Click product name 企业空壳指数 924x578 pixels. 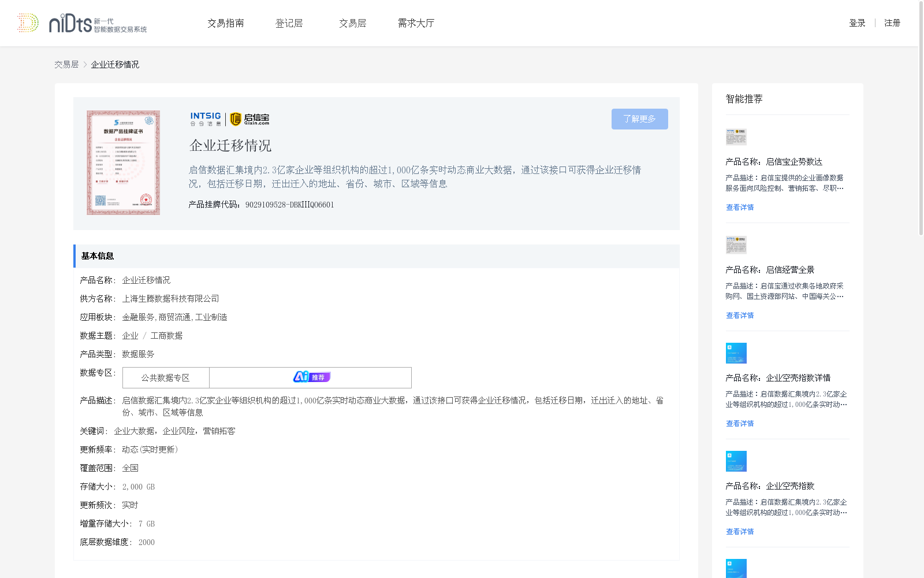(790, 486)
